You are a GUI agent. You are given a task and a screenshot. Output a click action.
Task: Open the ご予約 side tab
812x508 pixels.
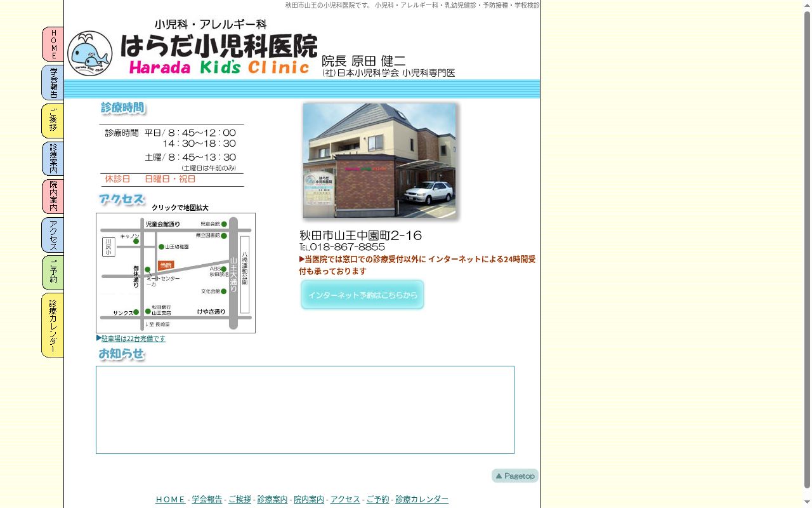click(x=53, y=272)
